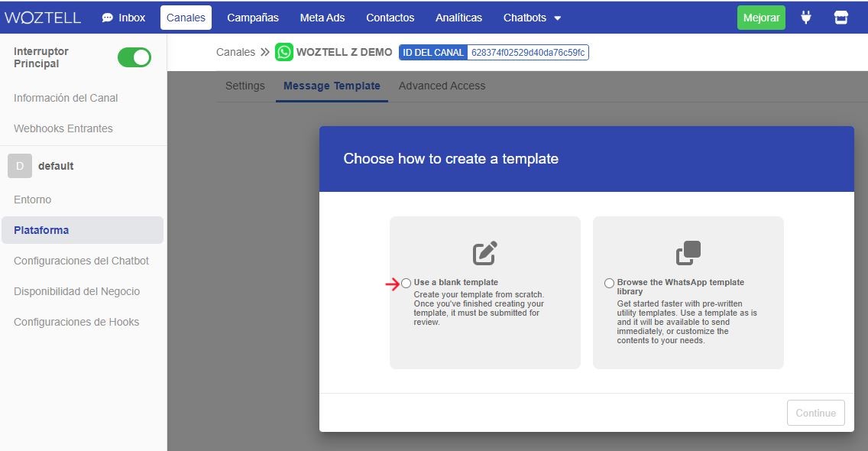The width and height of the screenshot is (868, 451).
Task: Open Configuraciones del Chatbot in the sidebar
Action: click(81, 261)
